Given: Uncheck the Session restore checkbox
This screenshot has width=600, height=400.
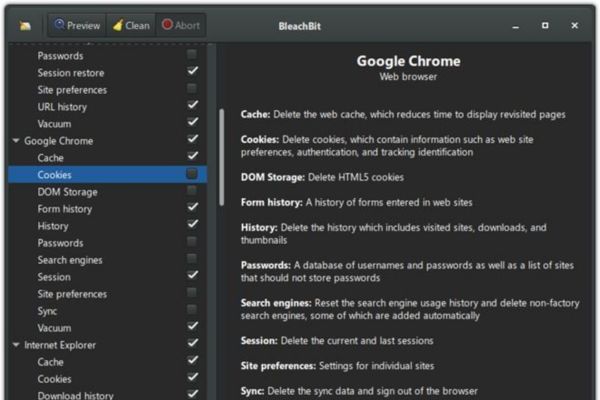Looking at the screenshot, I should coord(192,71).
